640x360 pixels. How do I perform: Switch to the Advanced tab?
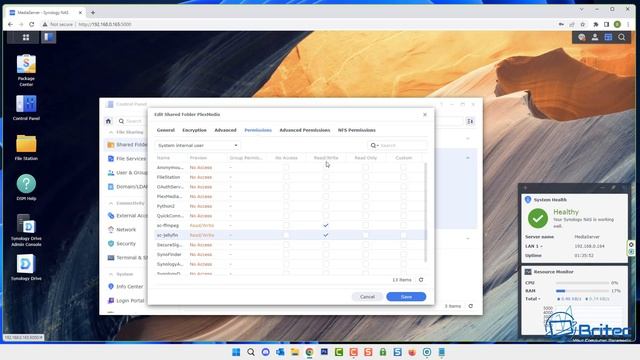225,130
